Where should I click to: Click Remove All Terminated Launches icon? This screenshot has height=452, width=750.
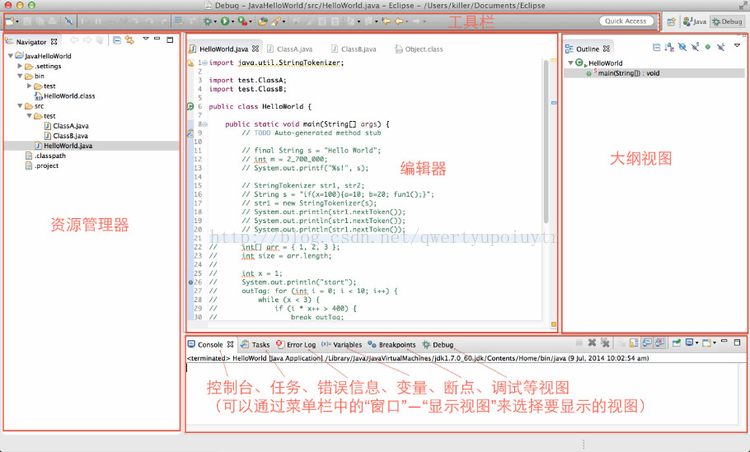[x=605, y=342]
